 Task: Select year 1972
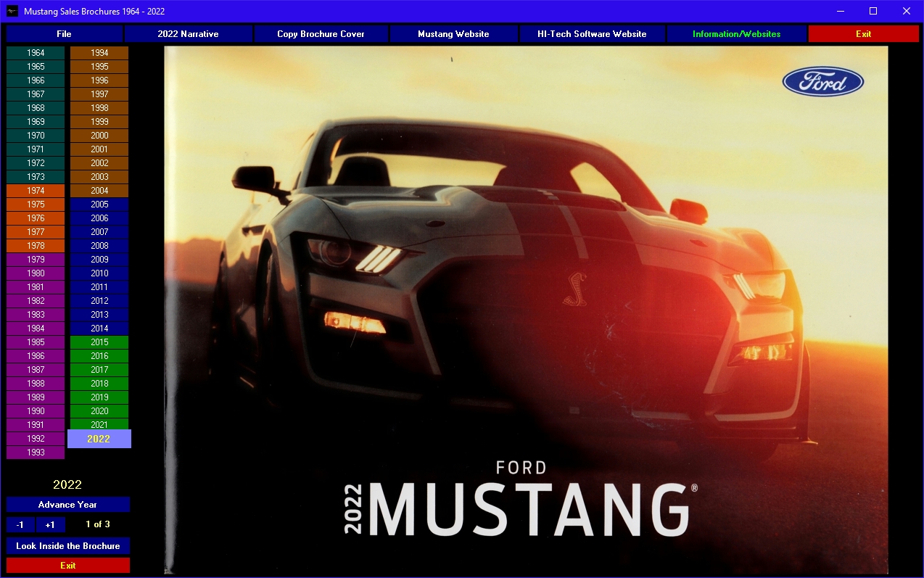[36, 163]
